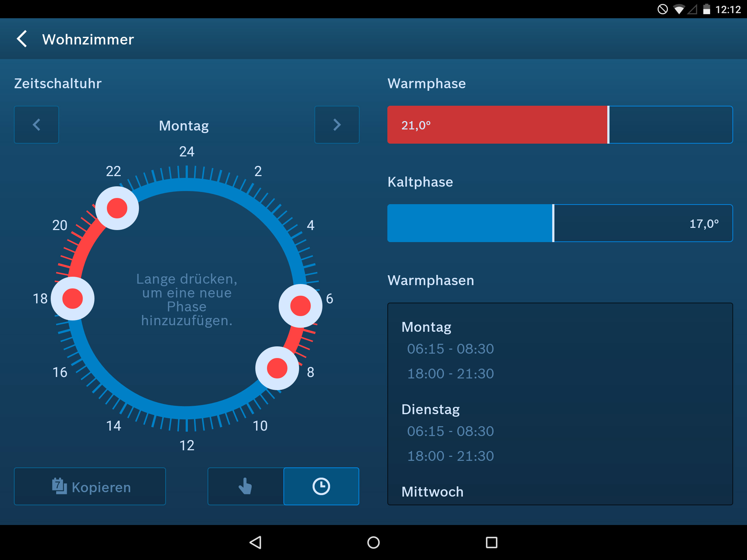
Task: Go to previous day with left chevron
Action: point(36,125)
